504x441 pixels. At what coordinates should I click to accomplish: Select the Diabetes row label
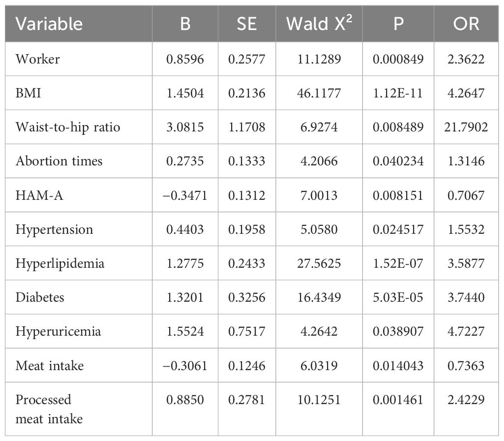(40, 297)
